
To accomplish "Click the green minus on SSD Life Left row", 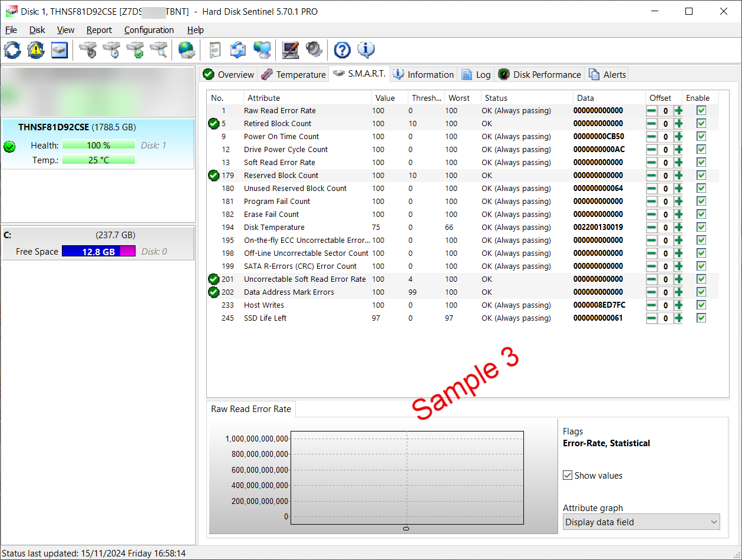I will click(x=651, y=318).
